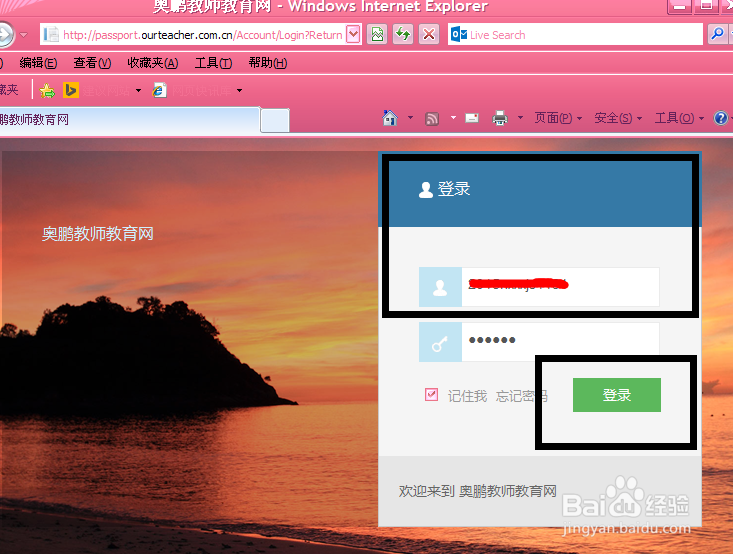
Task: Open the 帮助(H) menu
Action: tap(268, 63)
